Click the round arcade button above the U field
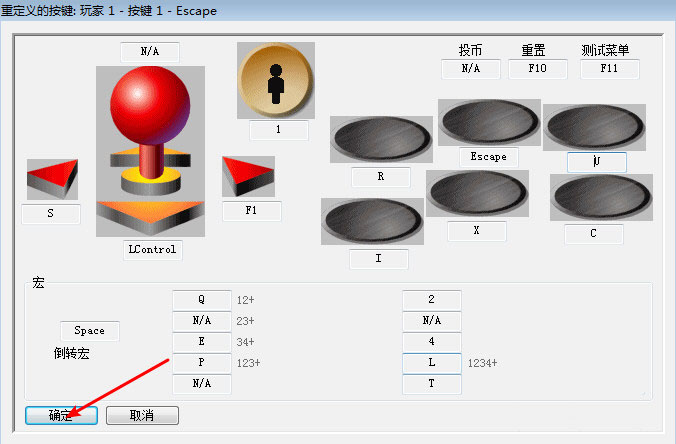The height and width of the screenshot is (444, 676). click(595, 127)
